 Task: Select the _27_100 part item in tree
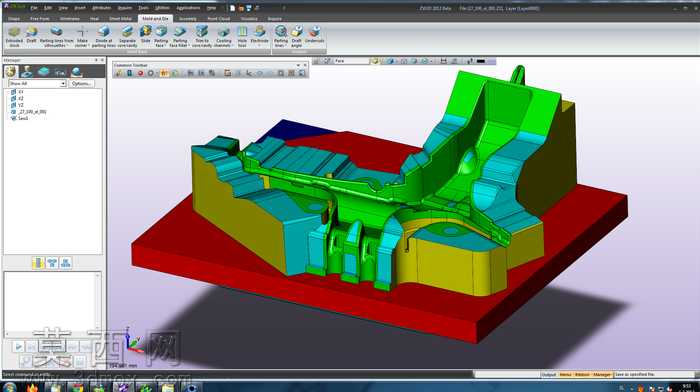[29, 112]
